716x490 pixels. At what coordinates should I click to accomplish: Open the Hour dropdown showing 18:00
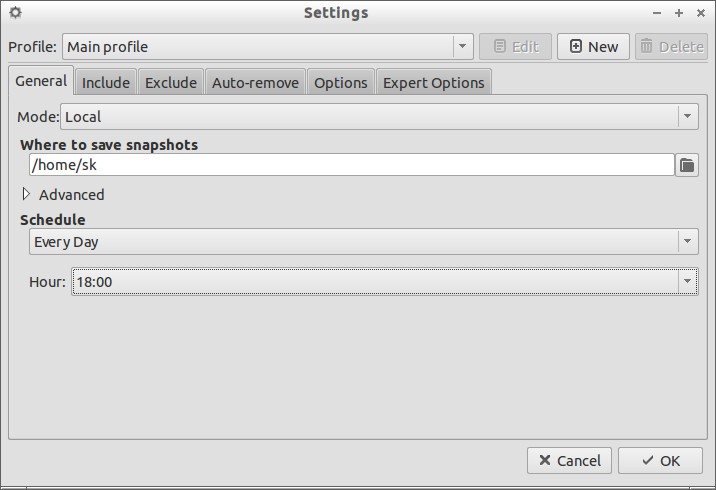click(385, 282)
